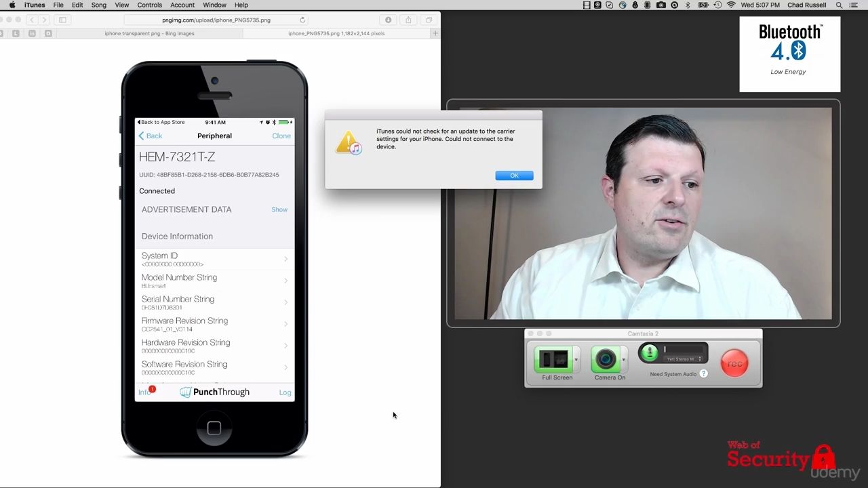Switch to the 'iphone transparent png - Bing images' tab
This screenshot has height=488, width=868.
pyautogui.click(x=149, y=33)
